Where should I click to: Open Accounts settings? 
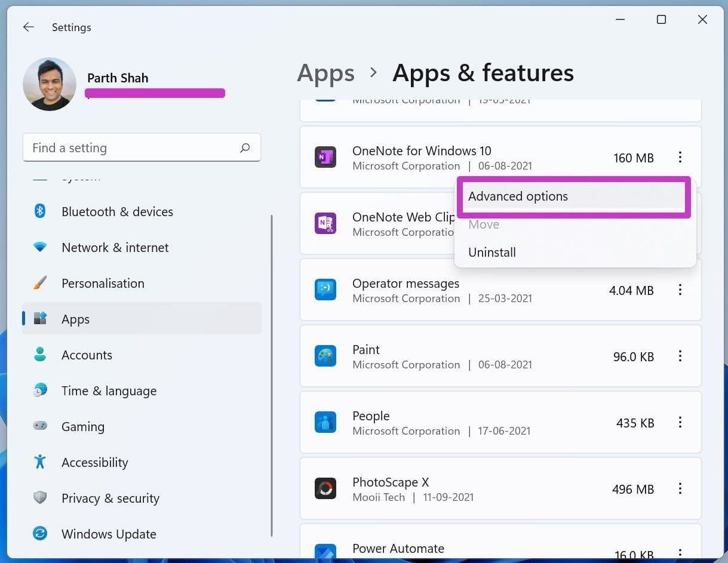click(x=142, y=355)
